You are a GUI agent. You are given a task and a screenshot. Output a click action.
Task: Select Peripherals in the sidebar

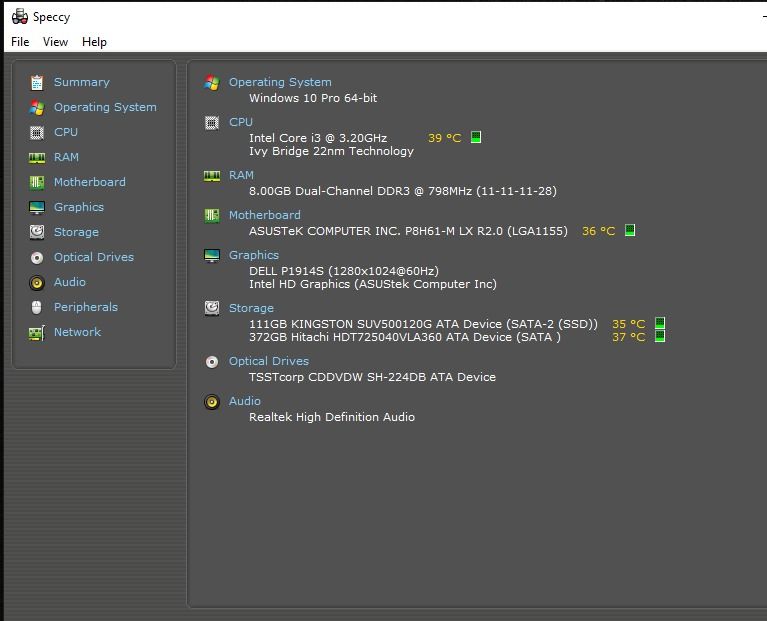click(86, 307)
